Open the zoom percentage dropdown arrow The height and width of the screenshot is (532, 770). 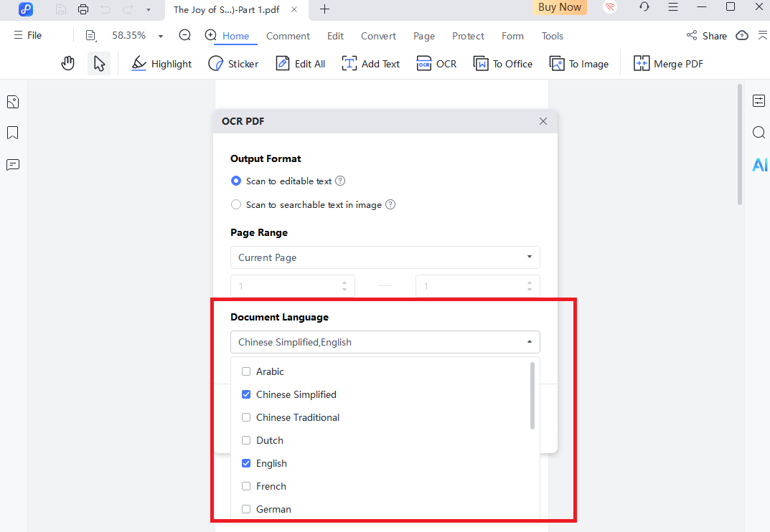(x=161, y=36)
